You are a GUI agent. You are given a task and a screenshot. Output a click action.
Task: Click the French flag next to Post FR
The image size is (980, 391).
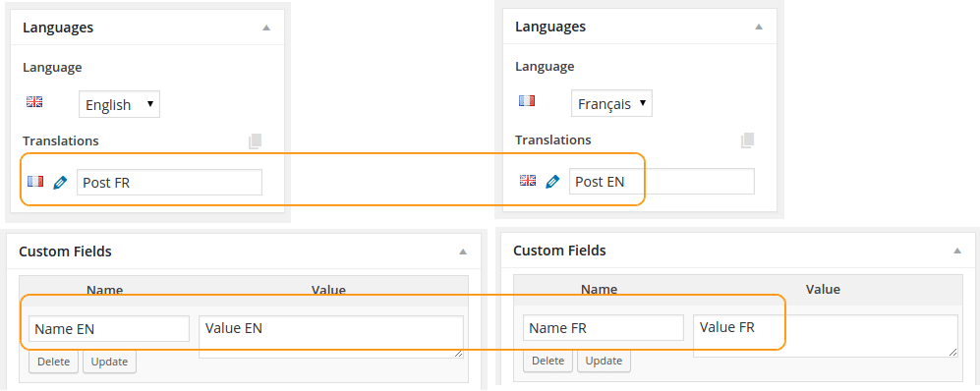(35, 181)
